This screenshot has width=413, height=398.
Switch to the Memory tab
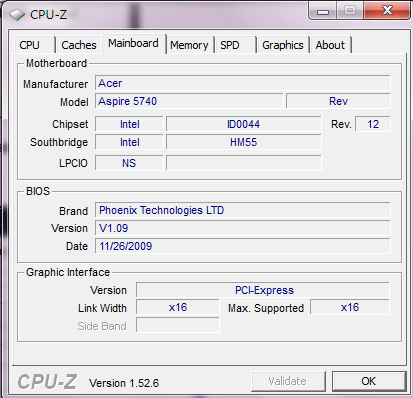pos(189,45)
